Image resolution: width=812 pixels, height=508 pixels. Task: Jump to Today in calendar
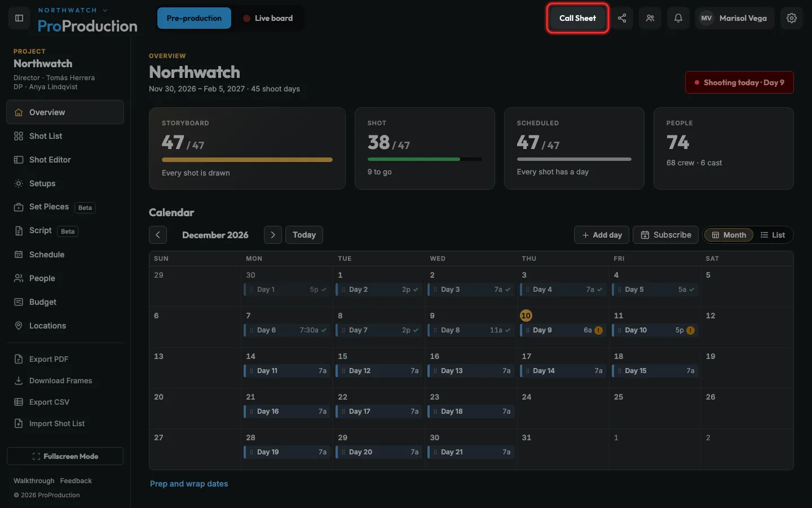pos(304,235)
